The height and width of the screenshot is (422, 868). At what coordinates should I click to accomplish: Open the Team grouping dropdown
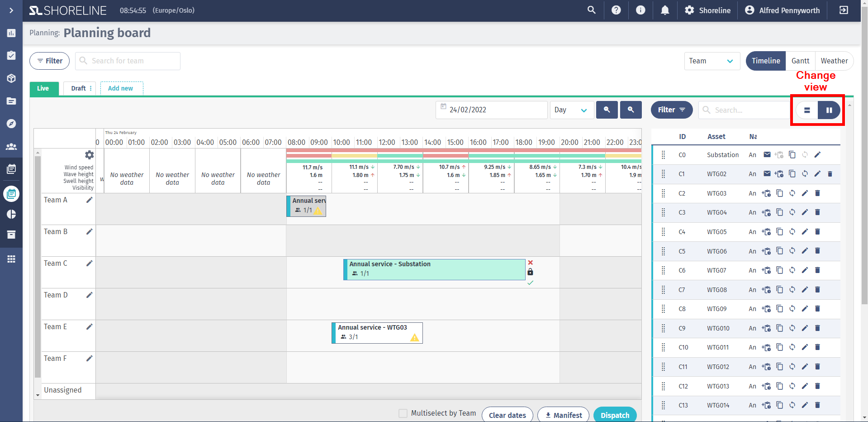pos(712,61)
